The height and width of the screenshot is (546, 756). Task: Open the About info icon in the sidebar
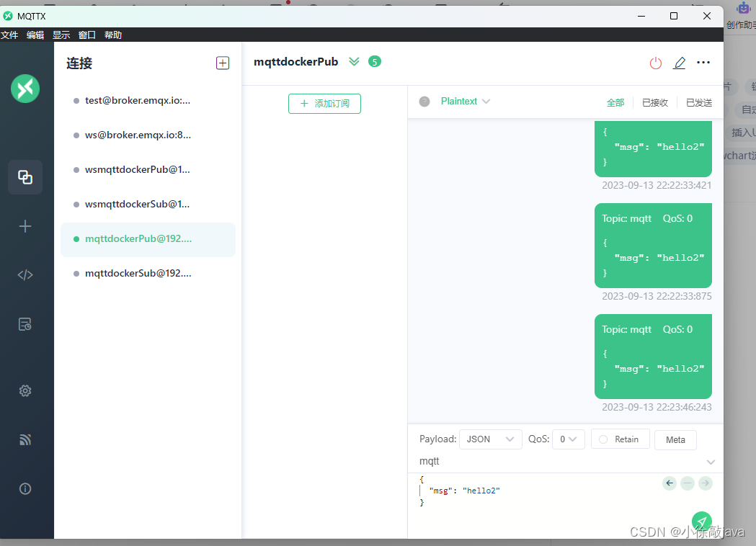[25, 488]
